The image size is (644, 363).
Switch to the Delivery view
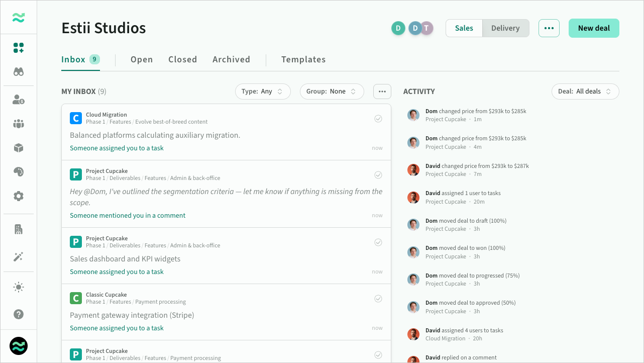505,28
